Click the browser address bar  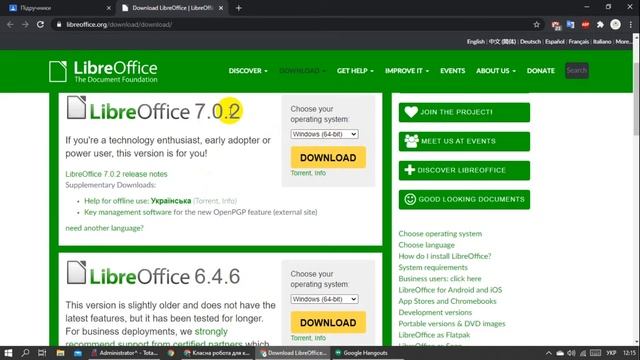click(298, 24)
